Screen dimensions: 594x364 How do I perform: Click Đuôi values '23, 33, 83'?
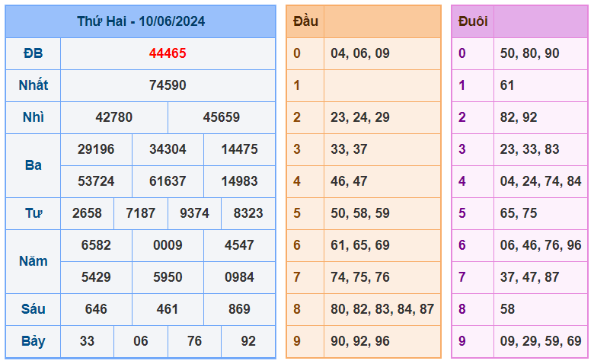coord(529,149)
